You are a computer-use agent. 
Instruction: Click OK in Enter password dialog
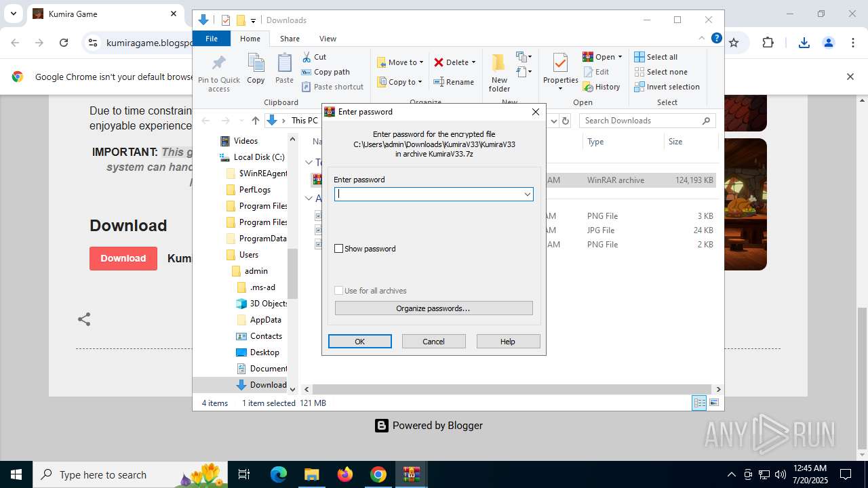coord(360,342)
